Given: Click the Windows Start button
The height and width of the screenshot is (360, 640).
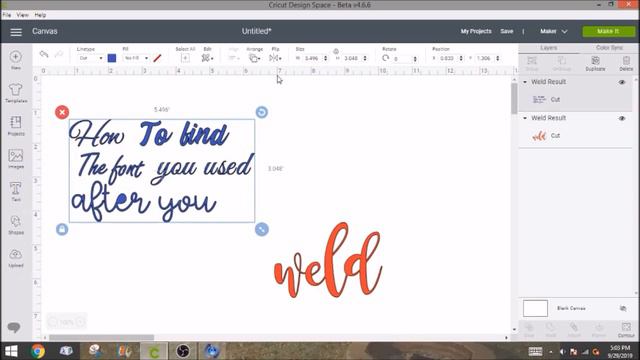Looking at the screenshot, I should click(11, 351).
